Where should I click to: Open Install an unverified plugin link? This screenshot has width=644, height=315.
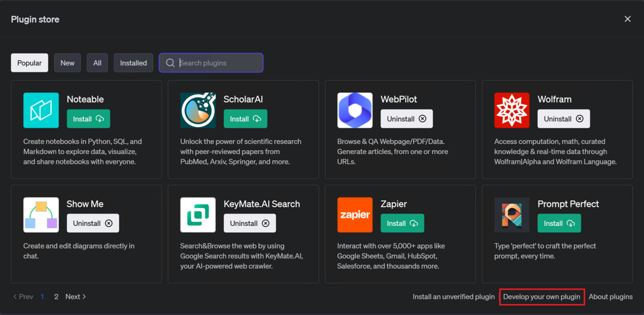453,297
